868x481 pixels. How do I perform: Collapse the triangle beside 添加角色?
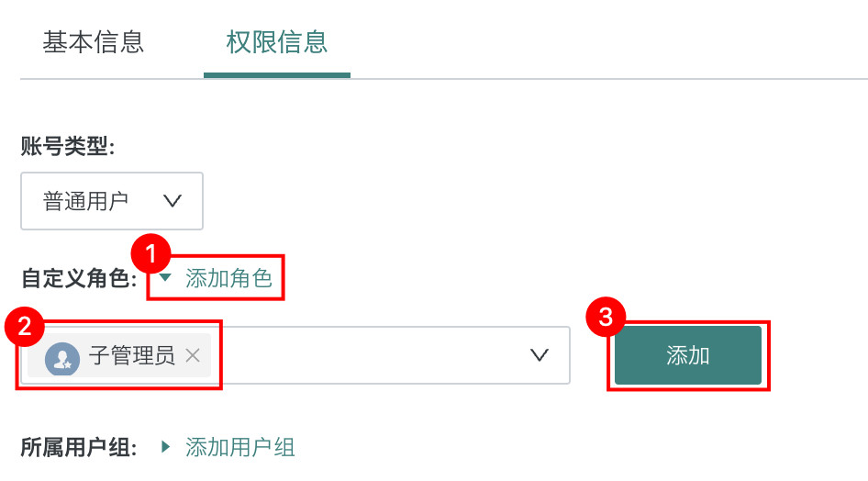(165, 278)
